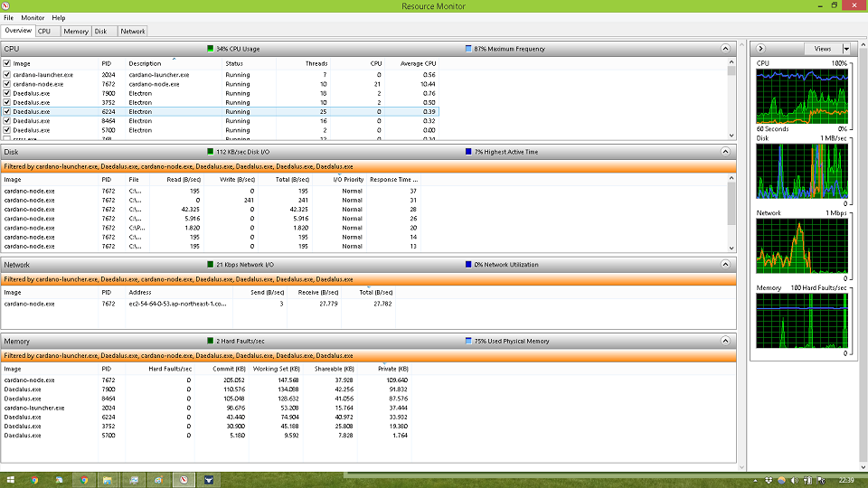Sort Disk list by Read (B/sec) column
The height and width of the screenshot is (488, 868).
[184, 180]
